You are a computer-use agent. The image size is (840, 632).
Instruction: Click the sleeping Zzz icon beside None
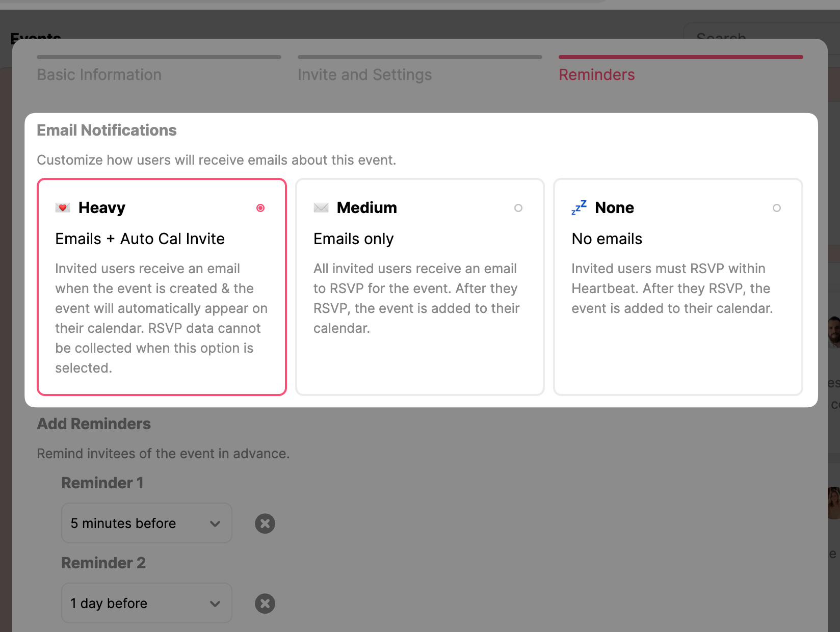click(x=579, y=207)
